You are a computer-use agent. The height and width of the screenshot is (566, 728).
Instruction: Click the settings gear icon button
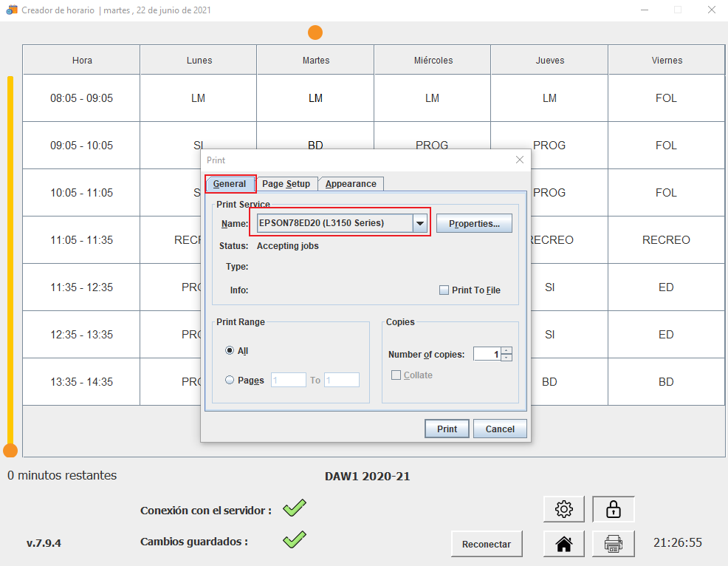click(x=564, y=508)
